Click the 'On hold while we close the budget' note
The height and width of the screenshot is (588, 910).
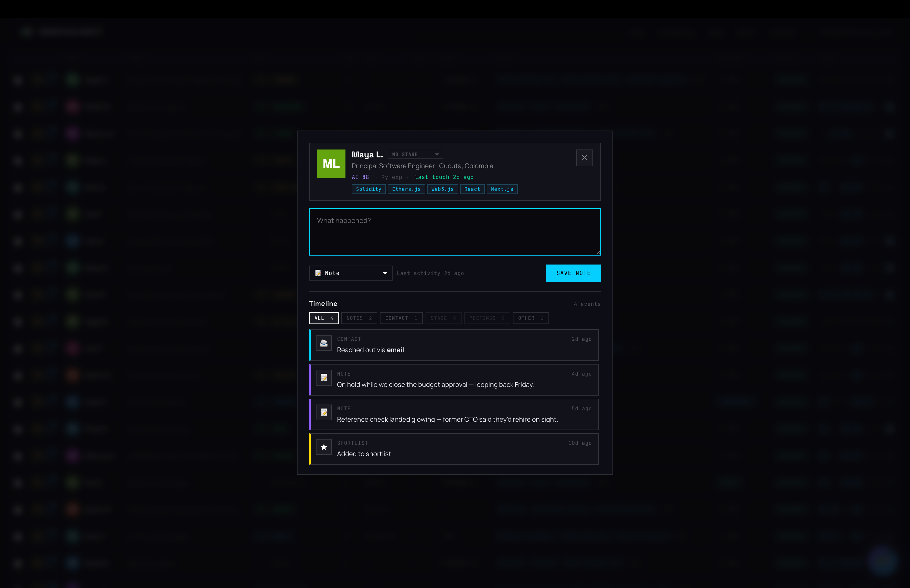click(x=435, y=385)
